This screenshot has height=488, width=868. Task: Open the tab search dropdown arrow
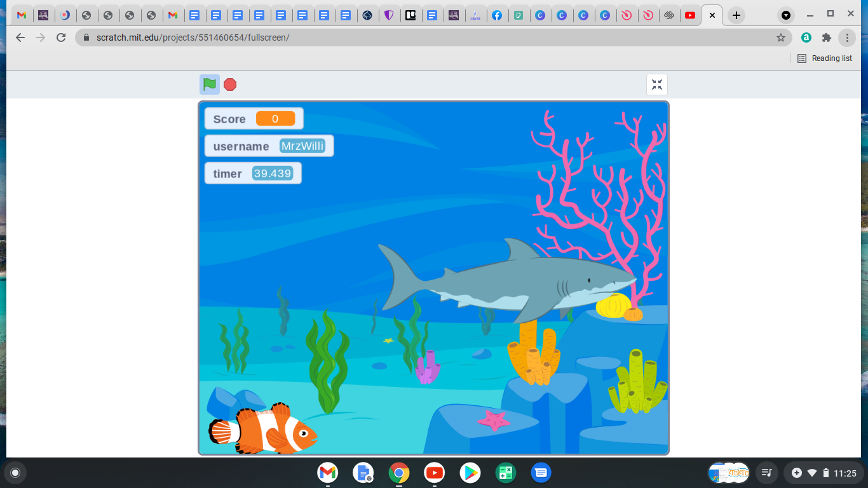coord(787,15)
